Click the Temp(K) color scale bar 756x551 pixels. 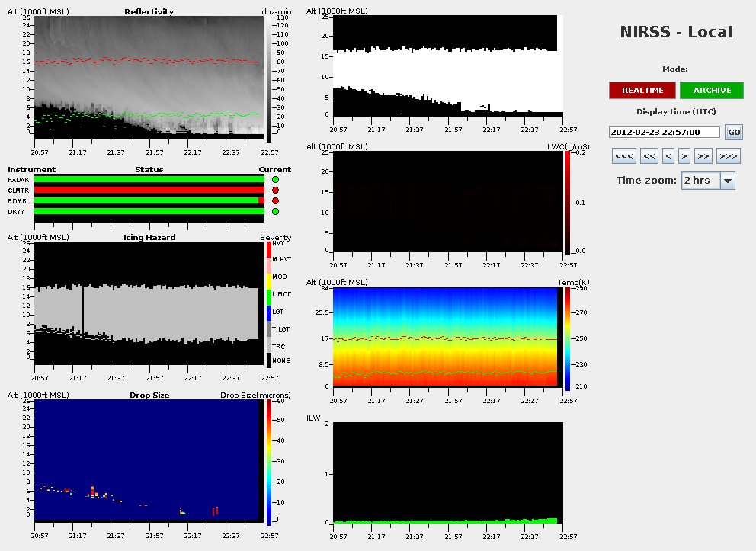click(x=568, y=338)
